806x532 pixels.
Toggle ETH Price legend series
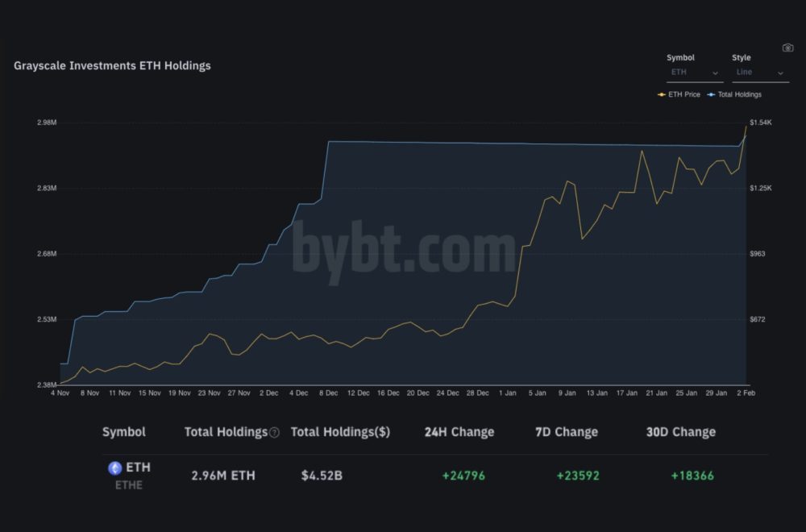(x=679, y=94)
